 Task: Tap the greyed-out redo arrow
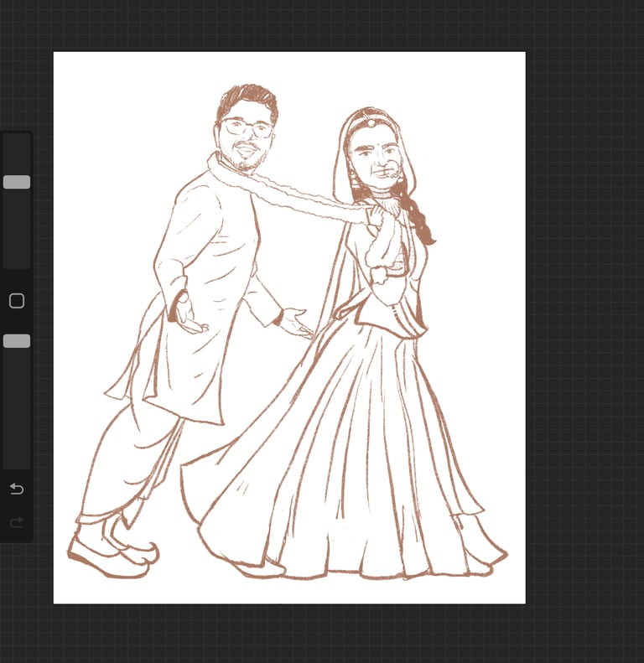(x=16, y=523)
